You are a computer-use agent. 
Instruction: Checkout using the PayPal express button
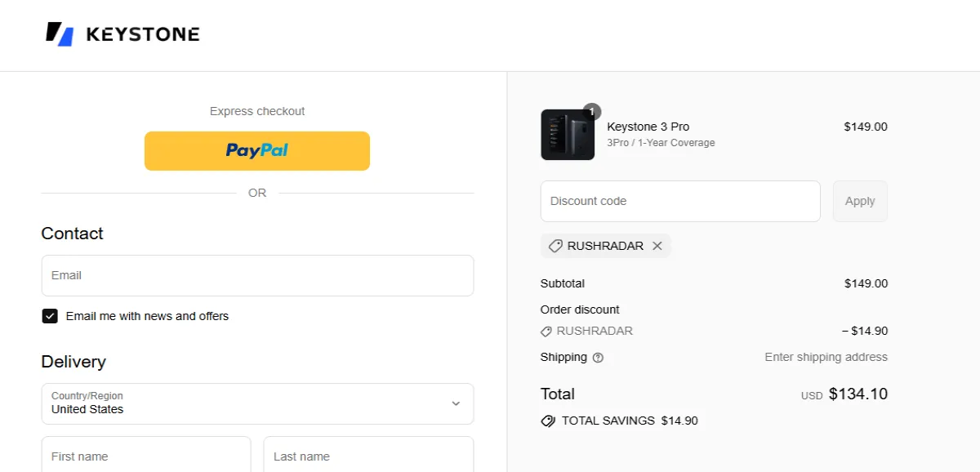256,150
